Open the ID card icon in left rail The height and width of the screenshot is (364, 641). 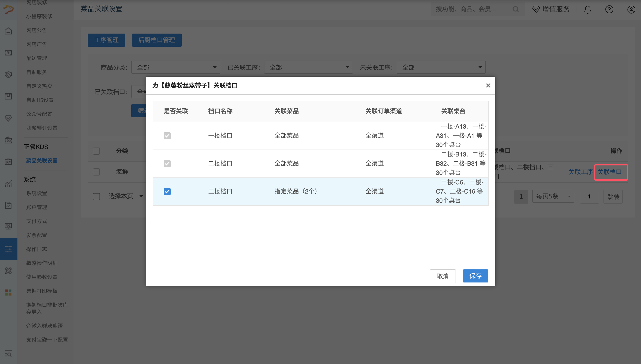9,162
